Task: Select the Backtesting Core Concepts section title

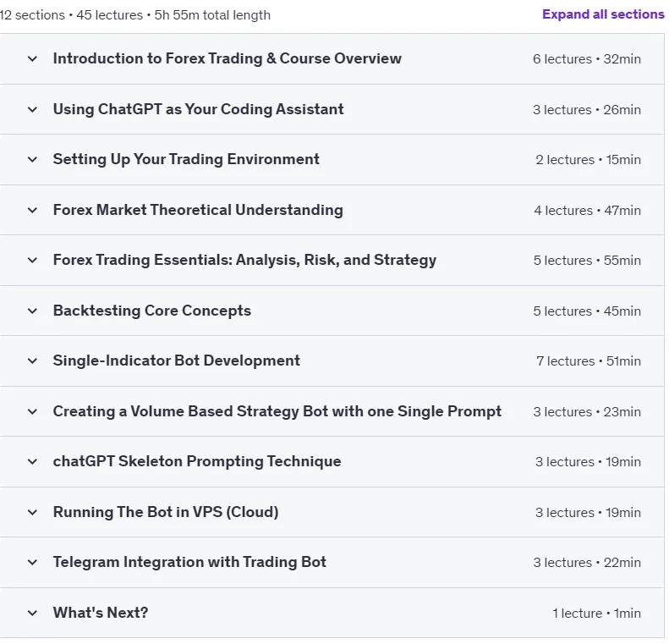Action: pyautogui.click(x=152, y=311)
